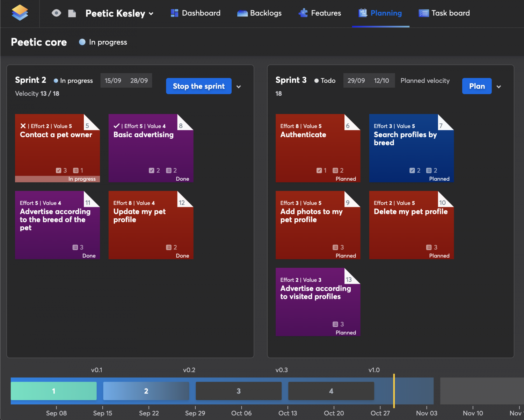Click the stacked layers app logo

pyautogui.click(x=20, y=13)
